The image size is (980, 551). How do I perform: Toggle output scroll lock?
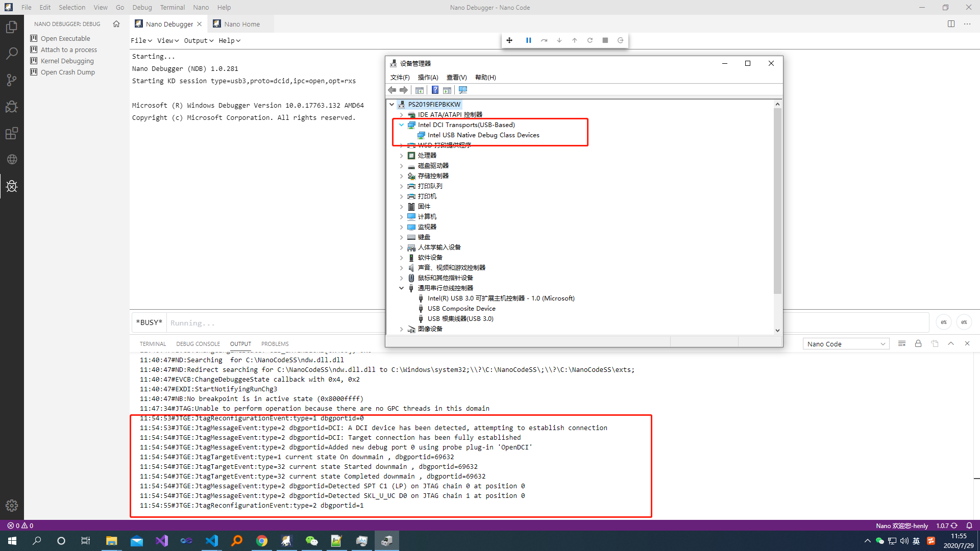pyautogui.click(x=918, y=344)
